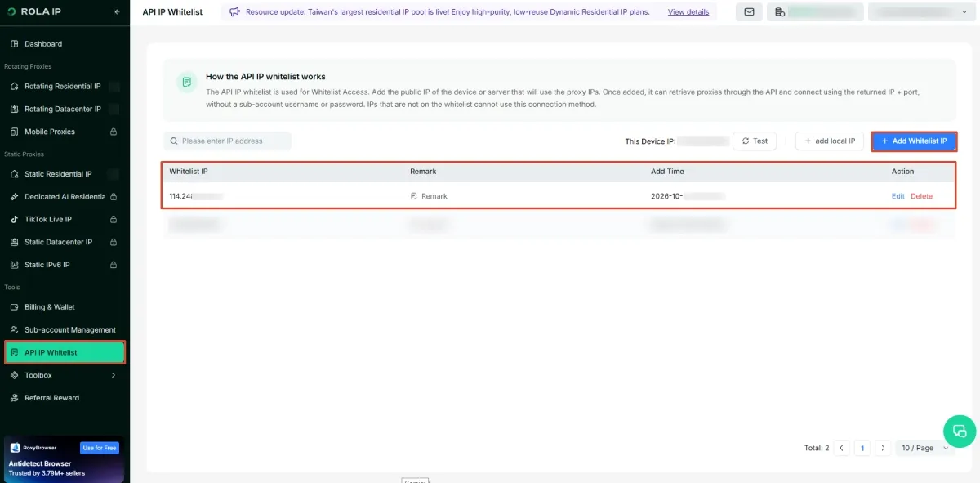This screenshot has width=980, height=483.
Task: Select API IP Whitelist menu item
Action: (65, 352)
